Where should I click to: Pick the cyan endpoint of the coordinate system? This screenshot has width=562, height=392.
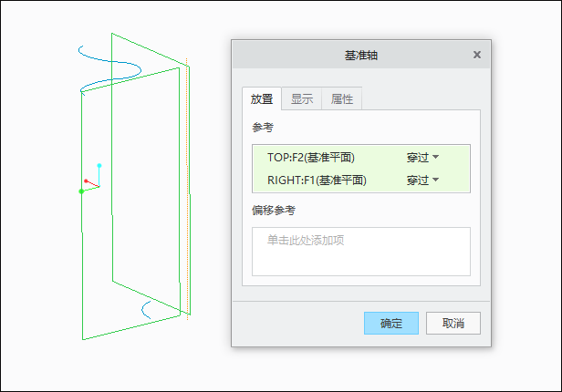(x=99, y=165)
